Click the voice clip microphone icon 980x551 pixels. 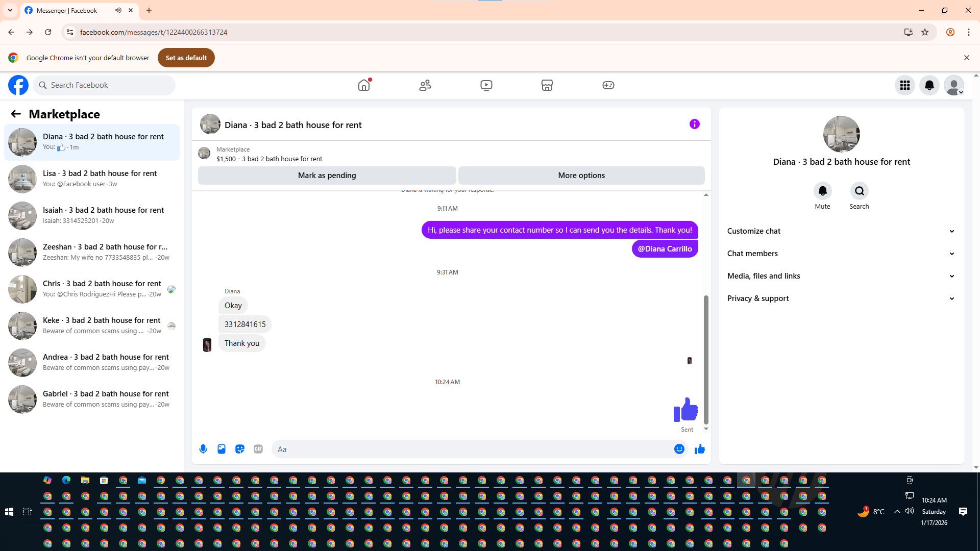point(203,449)
